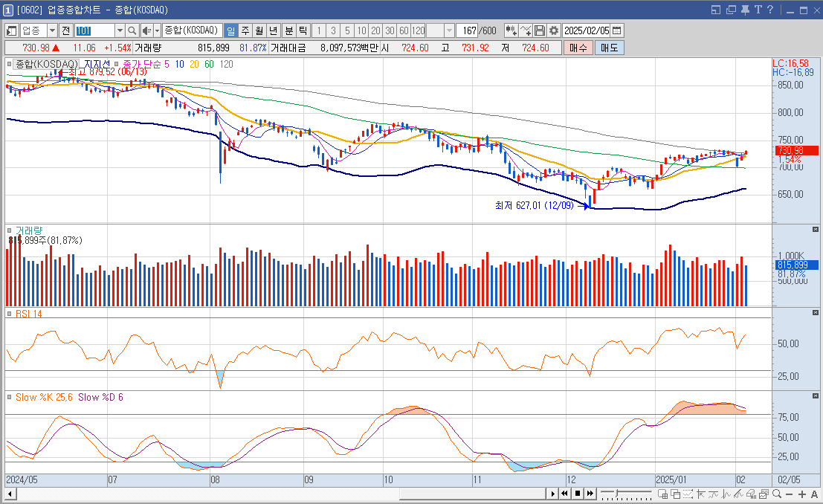Click the T font icon in title bar
823x504 pixels.
point(758,10)
